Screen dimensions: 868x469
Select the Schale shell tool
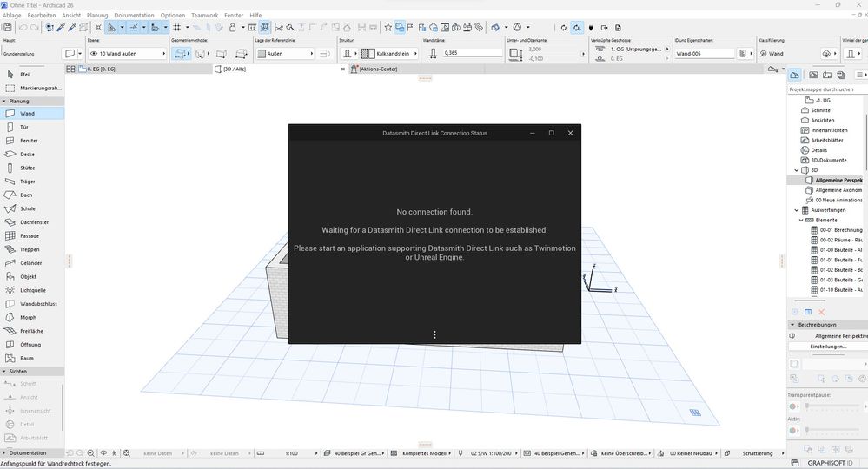32,208
